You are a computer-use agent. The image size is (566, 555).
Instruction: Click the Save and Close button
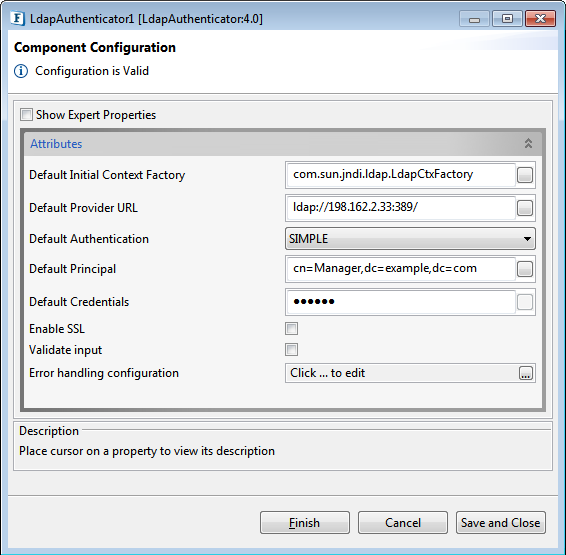(501, 523)
